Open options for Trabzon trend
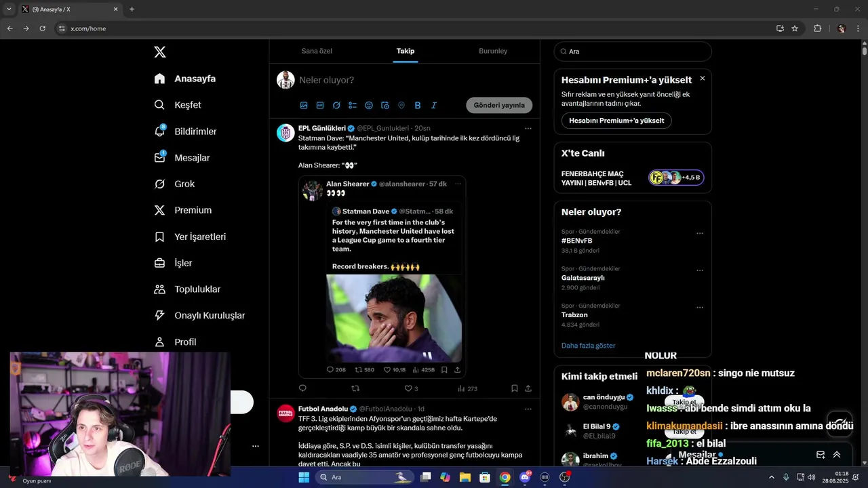 700,308
